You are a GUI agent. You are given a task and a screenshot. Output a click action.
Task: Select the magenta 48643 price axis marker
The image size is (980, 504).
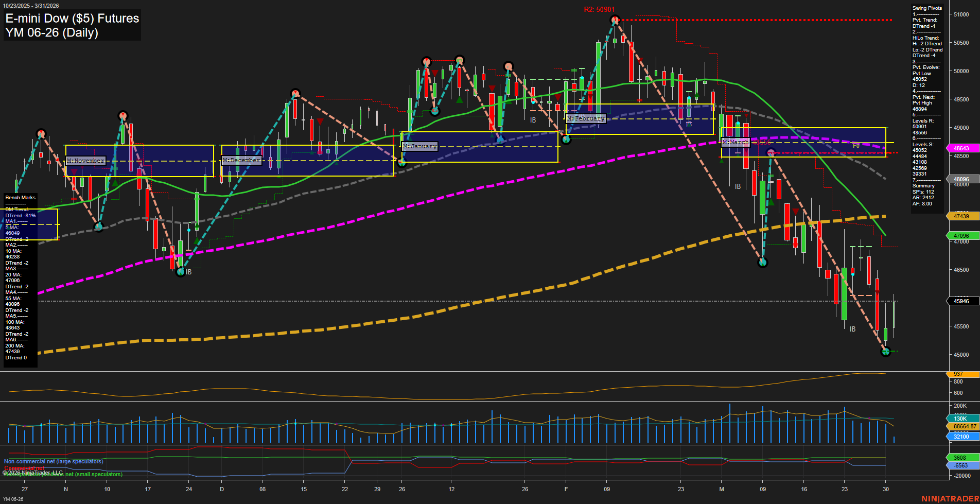point(960,148)
